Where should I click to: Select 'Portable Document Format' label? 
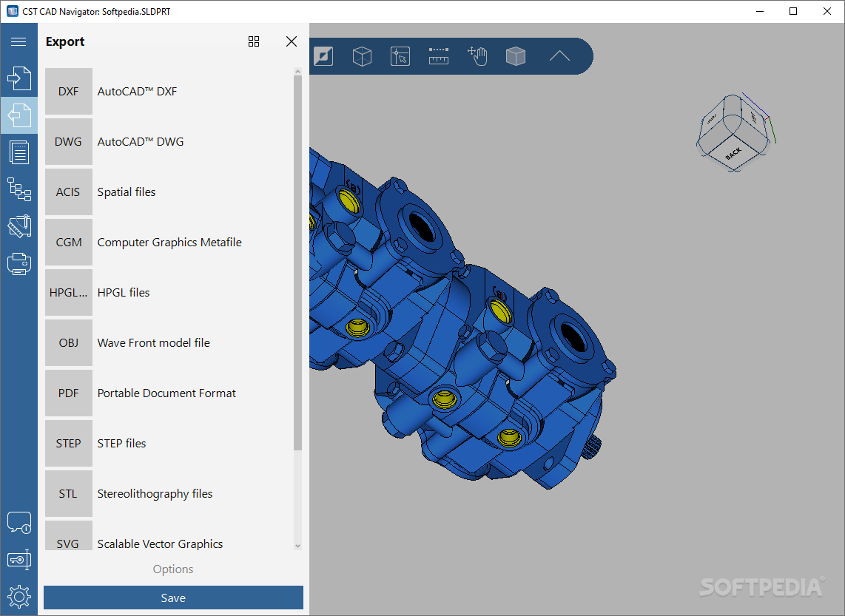[166, 393]
